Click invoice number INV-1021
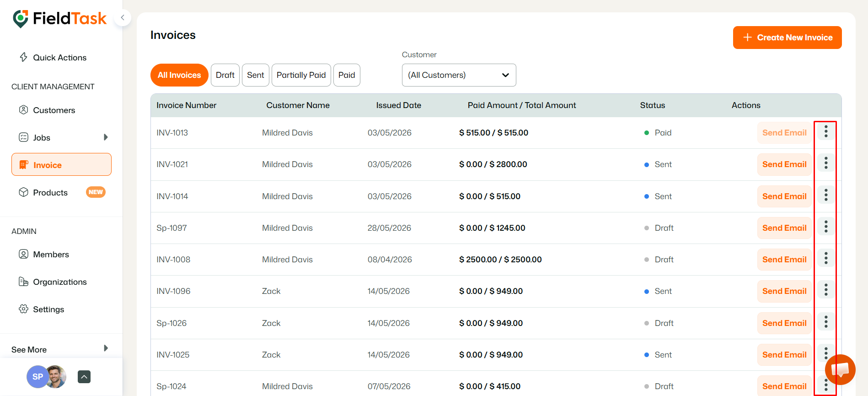This screenshot has height=396, width=868. click(x=172, y=164)
